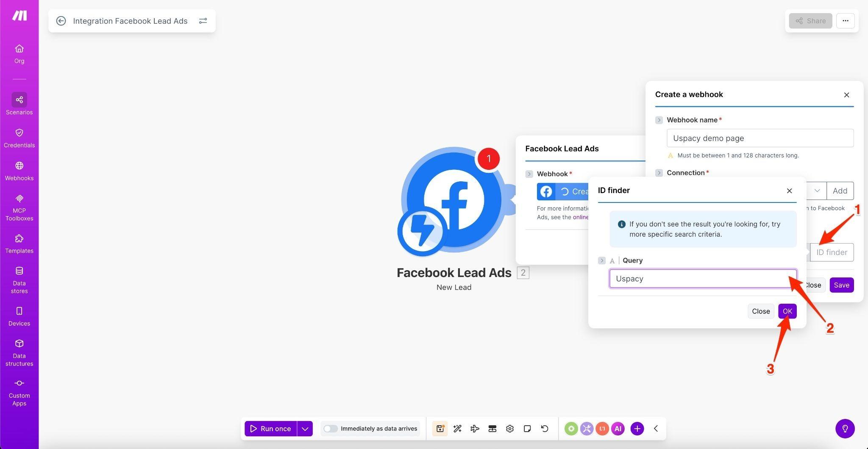Click Save in Create a webhook

click(841, 285)
